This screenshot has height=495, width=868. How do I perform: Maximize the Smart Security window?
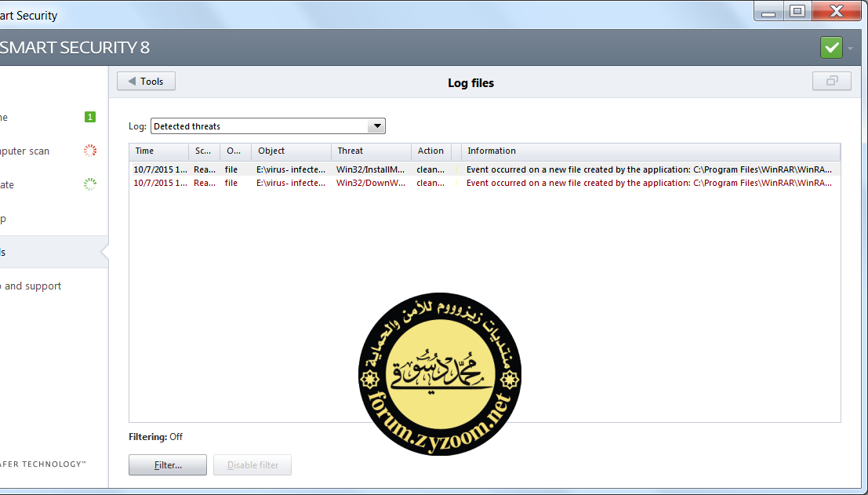[x=797, y=11]
